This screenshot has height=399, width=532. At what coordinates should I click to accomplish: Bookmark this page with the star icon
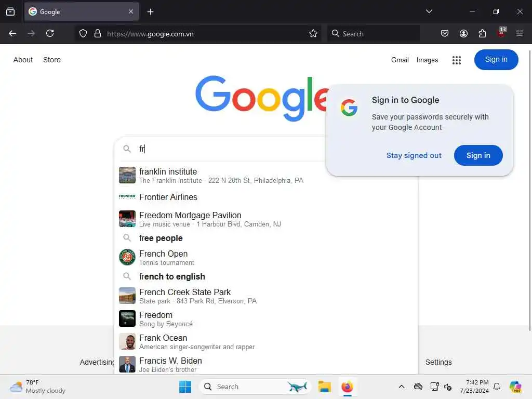[313, 33]
